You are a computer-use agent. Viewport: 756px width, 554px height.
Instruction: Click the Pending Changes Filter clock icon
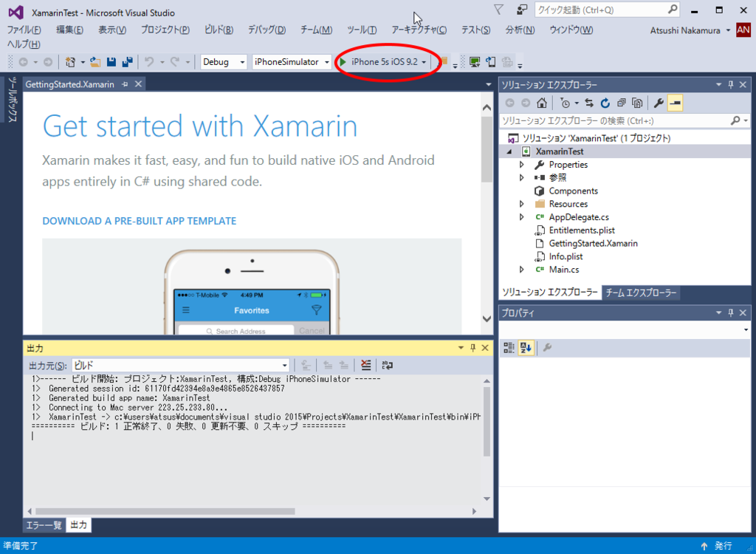tap(565, 103)
